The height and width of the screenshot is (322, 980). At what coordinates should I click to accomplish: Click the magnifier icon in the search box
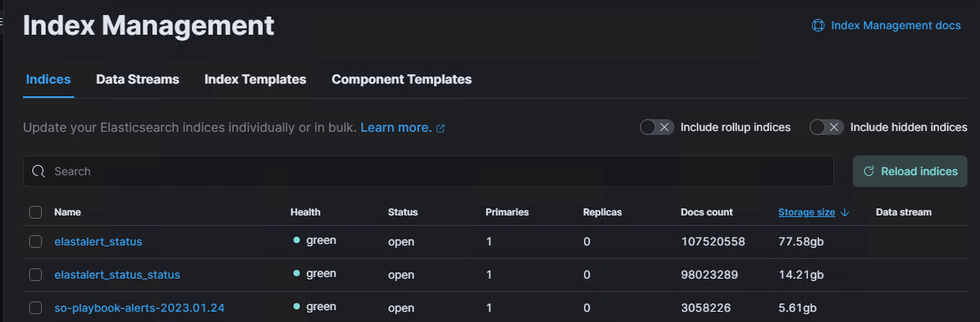[x=39, y=171]
